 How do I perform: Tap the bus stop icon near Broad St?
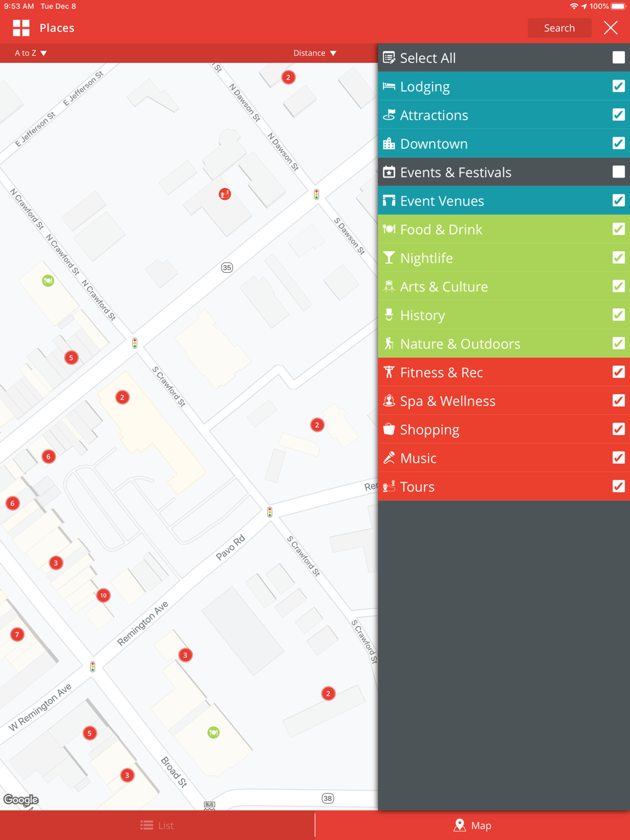point(209,805)
